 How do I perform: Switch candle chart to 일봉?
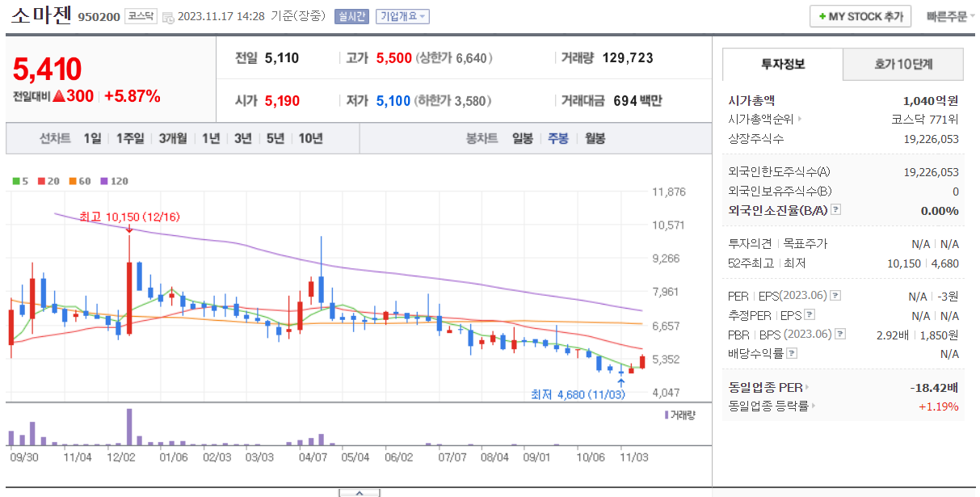coord(523,138)
